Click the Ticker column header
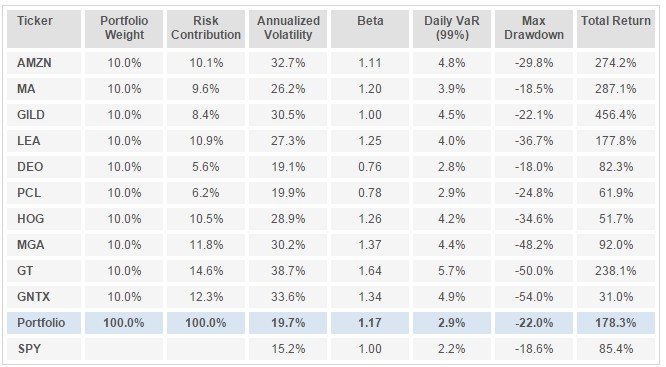This screenshot has height=367, width=666. click(x=44, y=28)
